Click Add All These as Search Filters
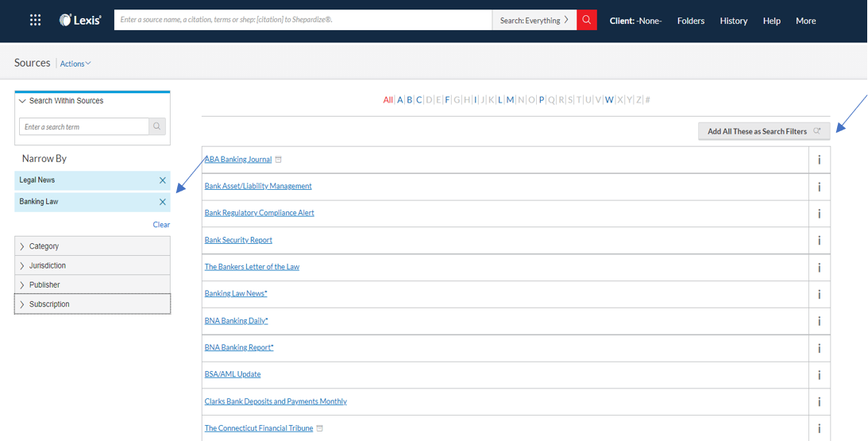 pos(764,131)
